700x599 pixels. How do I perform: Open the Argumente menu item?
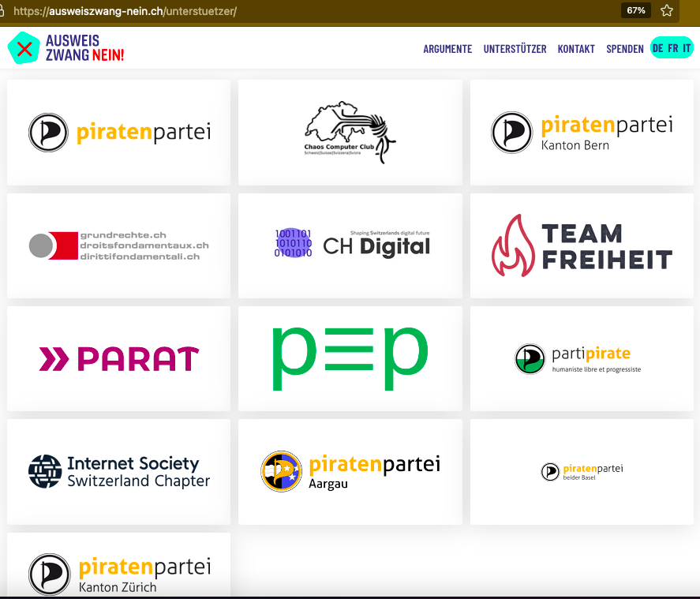pos(447,49)
